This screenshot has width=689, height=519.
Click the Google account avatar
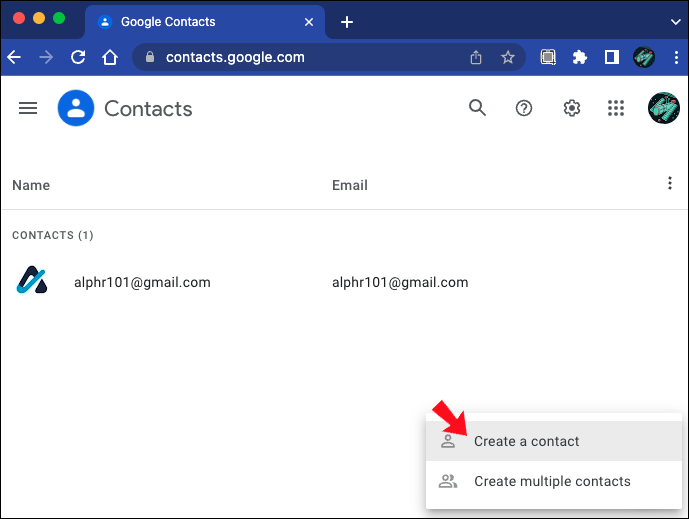(663, 108)
